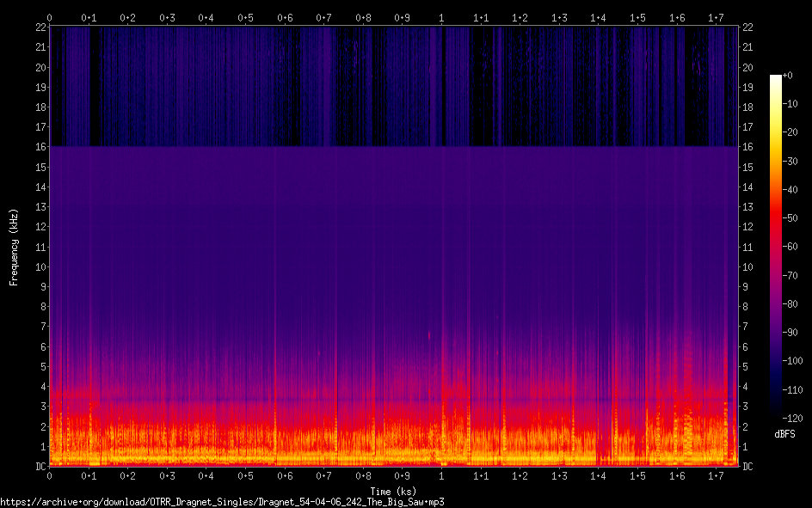The width and height of the screenshot is (812, 508).
Task: Click the yellow region of the dBFS color bar
Action: coord(776,129)
